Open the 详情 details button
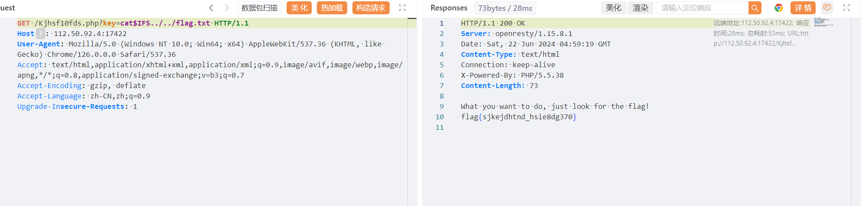The image size is (868, 206). [803, 8]
